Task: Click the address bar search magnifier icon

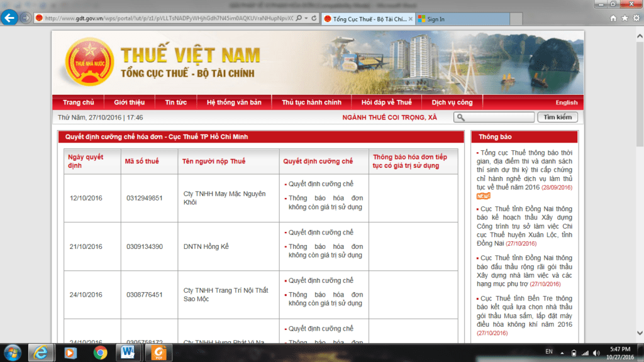Action: (x=299, y=18)
